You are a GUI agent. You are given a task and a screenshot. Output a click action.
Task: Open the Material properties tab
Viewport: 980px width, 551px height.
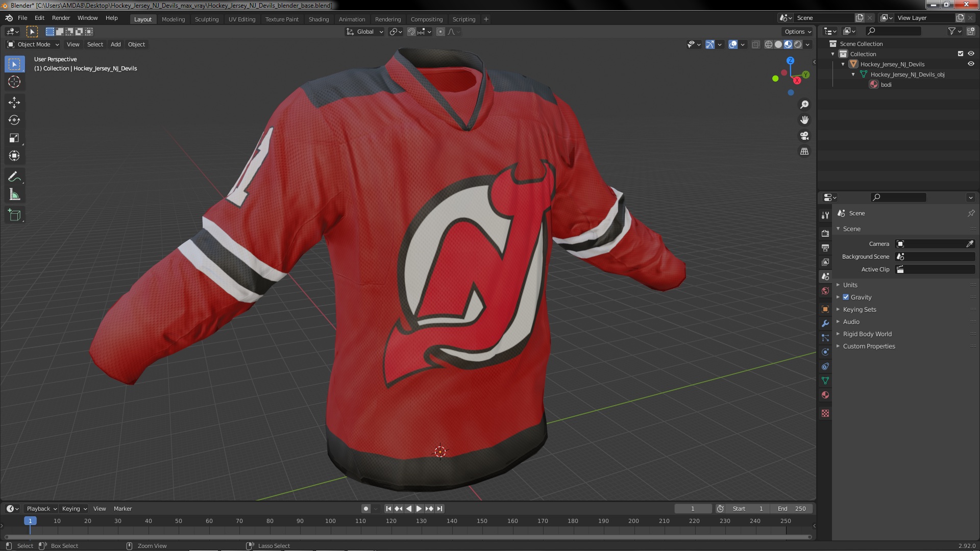(x=825, y=395)
